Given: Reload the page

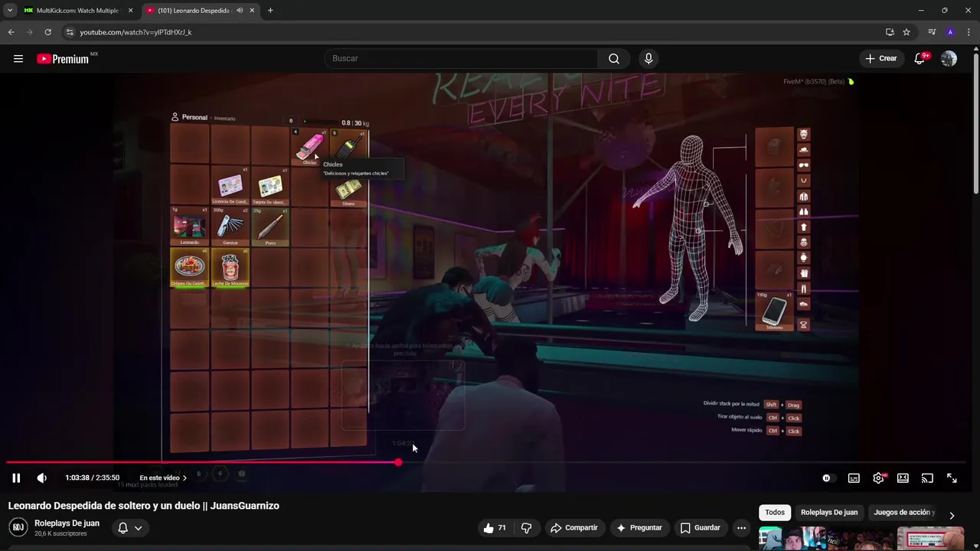Looking at the screenshot, I should [x=47, y=32].
